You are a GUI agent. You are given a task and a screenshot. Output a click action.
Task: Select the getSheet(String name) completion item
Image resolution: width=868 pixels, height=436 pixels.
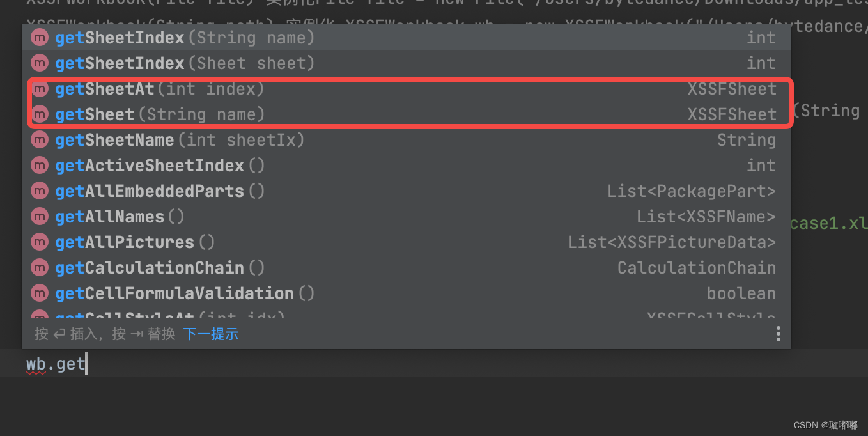pyautogui.click(x=192, y=114)
